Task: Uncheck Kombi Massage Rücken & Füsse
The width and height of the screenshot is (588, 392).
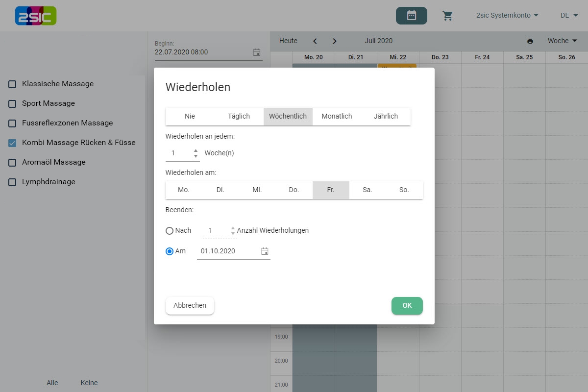Action: click(x=12, y=143)
